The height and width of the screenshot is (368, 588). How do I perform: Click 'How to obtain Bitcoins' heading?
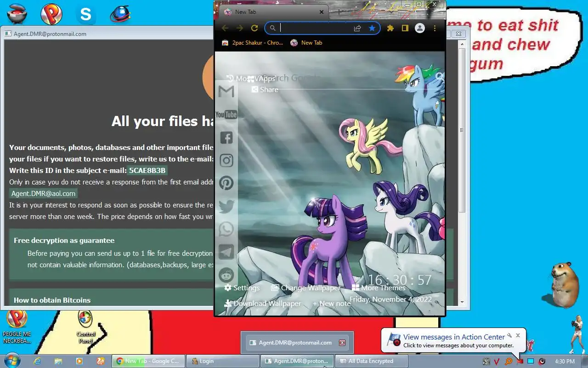tap(52, 300)
